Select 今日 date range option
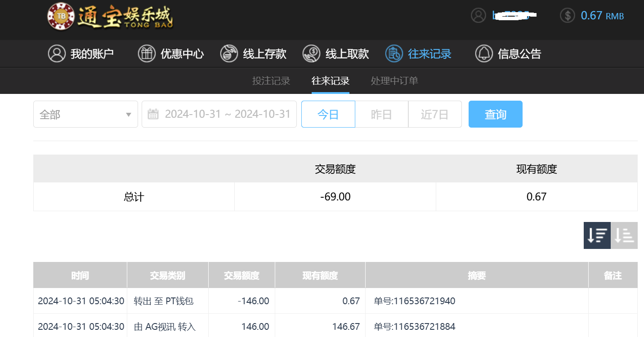The image size is (644, 337). (328, 115)
